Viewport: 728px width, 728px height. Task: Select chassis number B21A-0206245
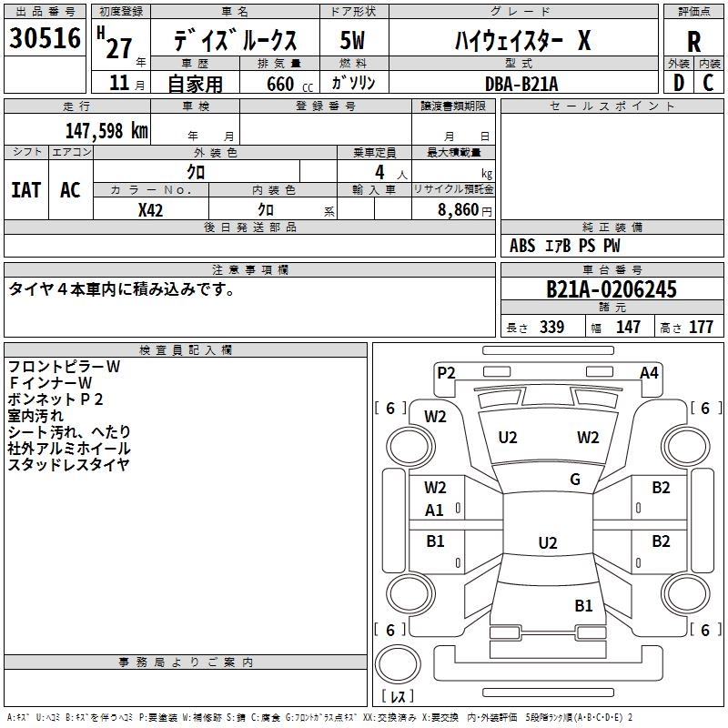[611, 289]
